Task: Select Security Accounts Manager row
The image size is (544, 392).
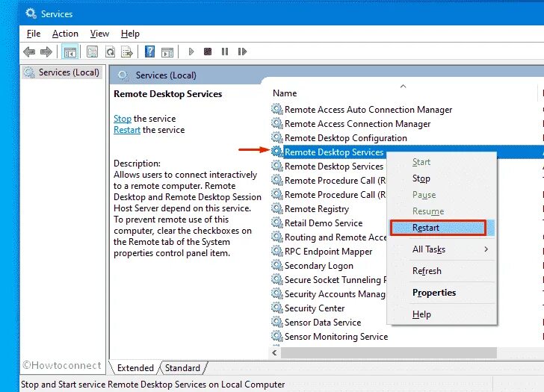Action: coord(335,294)
